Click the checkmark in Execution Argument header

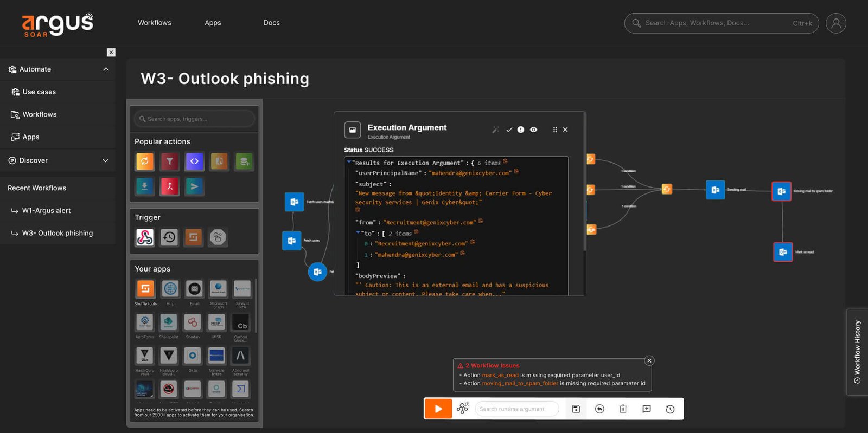point(509,130)
